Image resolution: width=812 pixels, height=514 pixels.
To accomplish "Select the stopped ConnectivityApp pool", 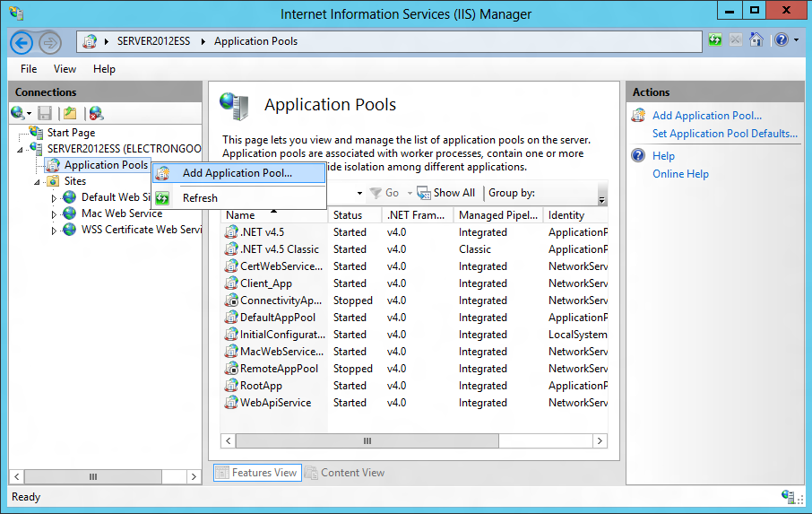I will (x=414, y=301).
